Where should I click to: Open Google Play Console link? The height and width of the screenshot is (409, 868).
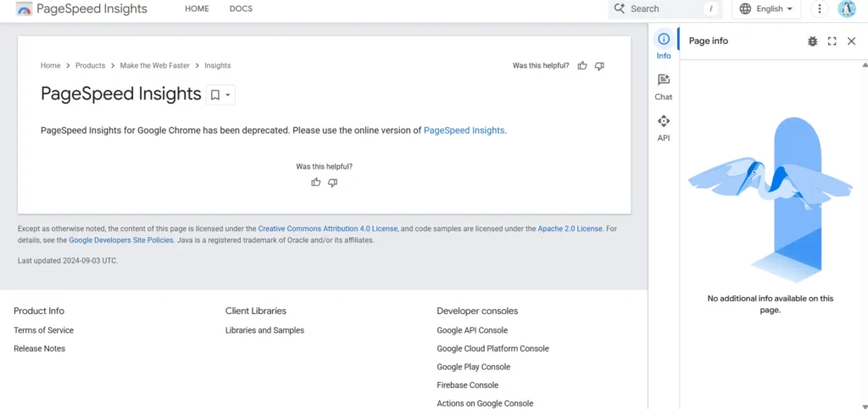coord(473,367)
